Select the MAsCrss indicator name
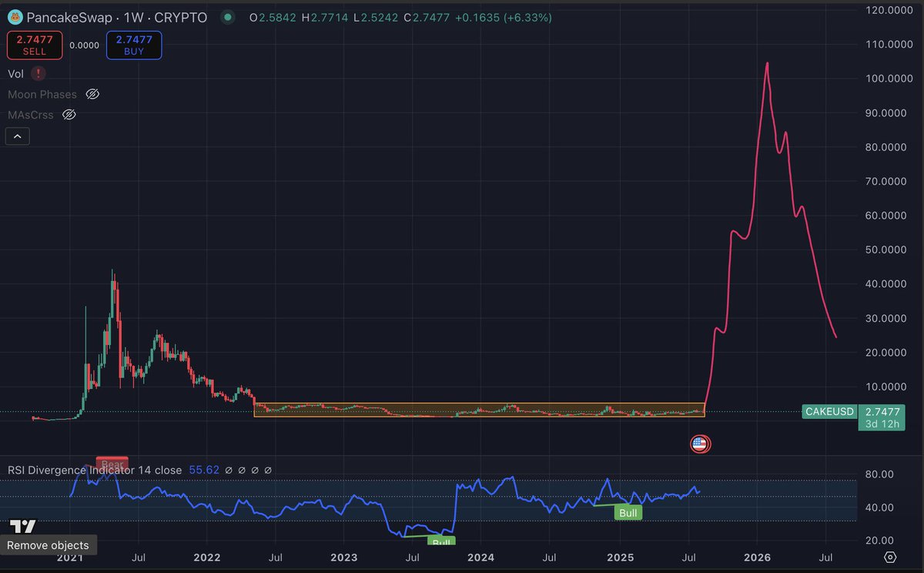Screen dimensions: 924x573 (31, 115)
